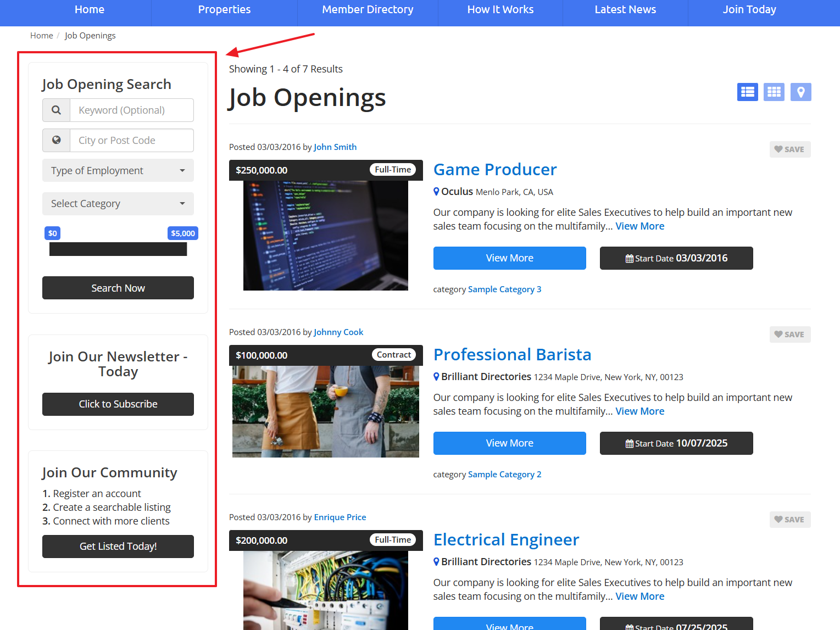Click the salary range slider bar
This screenshot has height=630, width=840.
[118, 249]
